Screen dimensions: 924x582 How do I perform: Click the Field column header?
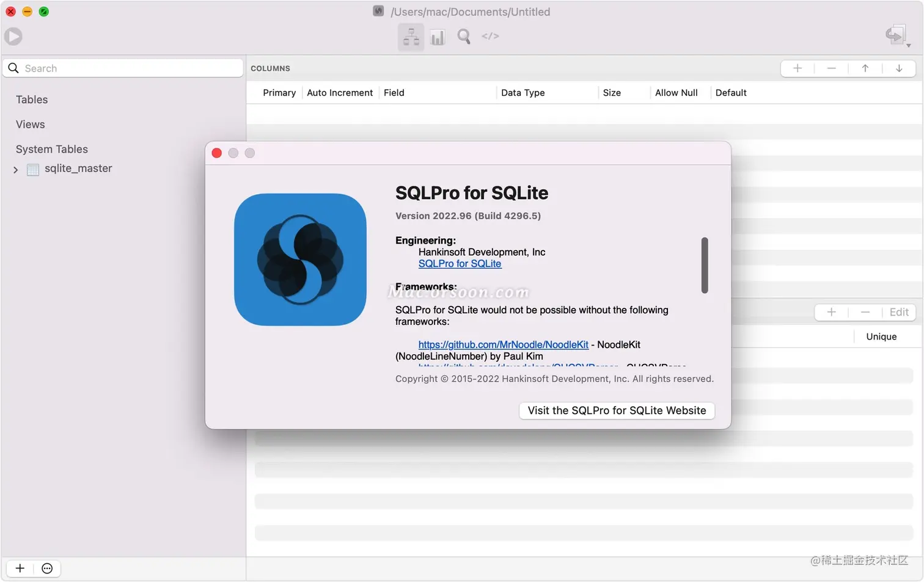(394, 93)
